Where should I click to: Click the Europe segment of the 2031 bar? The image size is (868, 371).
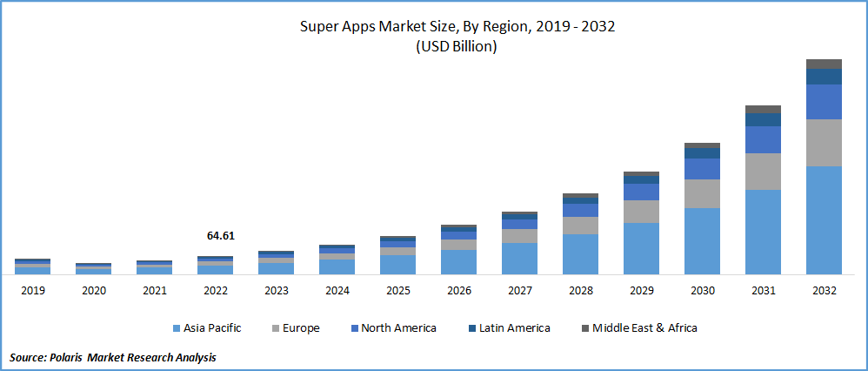point(764,172)
